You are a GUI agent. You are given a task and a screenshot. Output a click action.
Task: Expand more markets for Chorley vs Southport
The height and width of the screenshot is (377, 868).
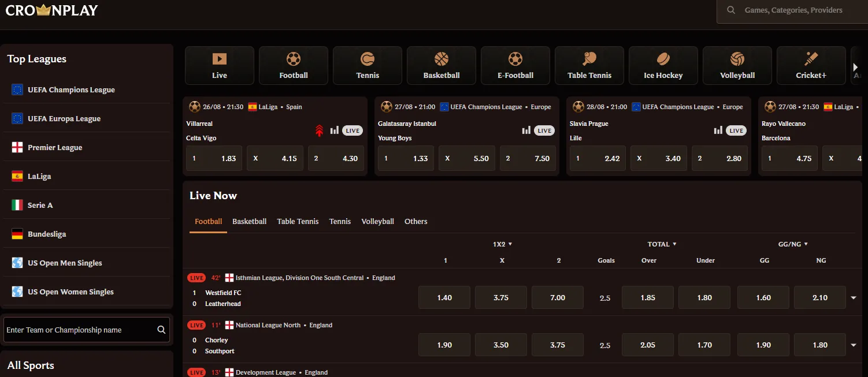click(854, 345)
